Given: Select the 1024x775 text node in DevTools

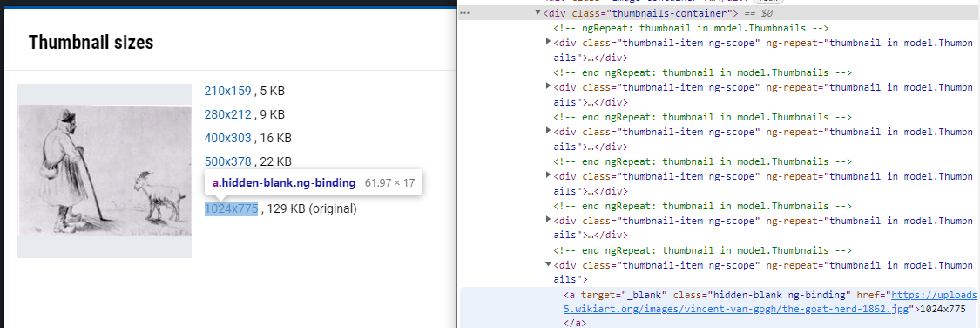Looking at the screenshot, I should click(943, 309).
